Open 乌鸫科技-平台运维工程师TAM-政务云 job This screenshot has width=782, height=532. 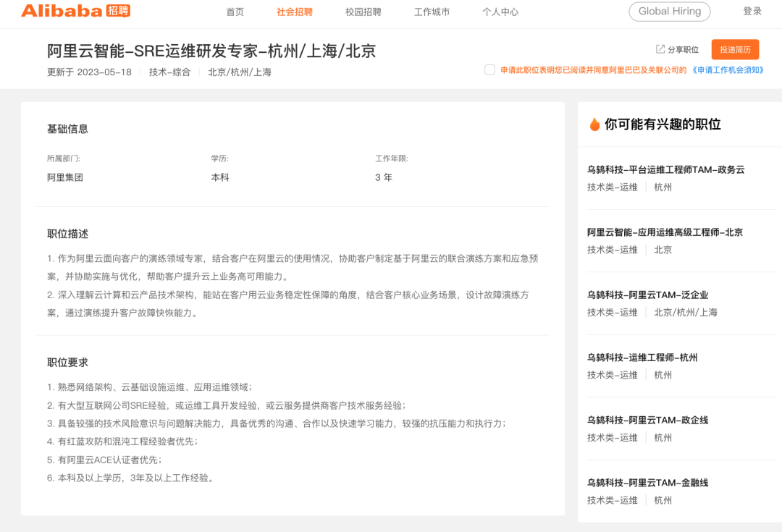[x=665, y=169]
